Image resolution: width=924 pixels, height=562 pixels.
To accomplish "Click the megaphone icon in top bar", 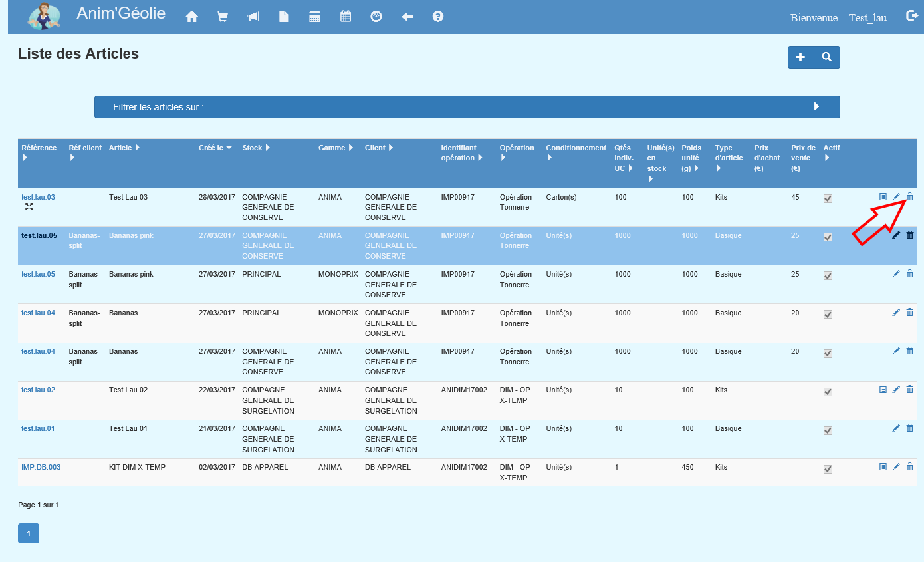I will tap(253, 17).
